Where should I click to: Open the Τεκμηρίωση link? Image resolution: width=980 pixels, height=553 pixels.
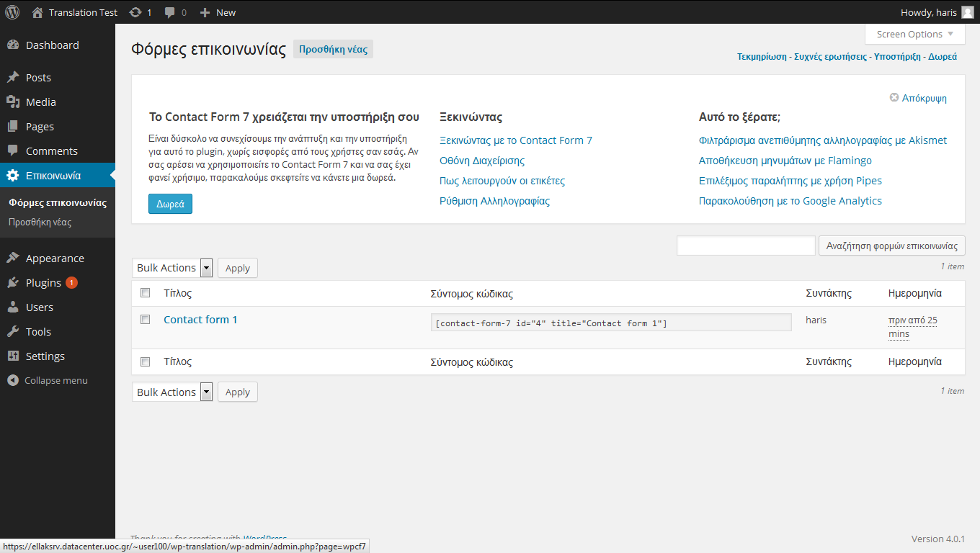[x=762, y=56]
